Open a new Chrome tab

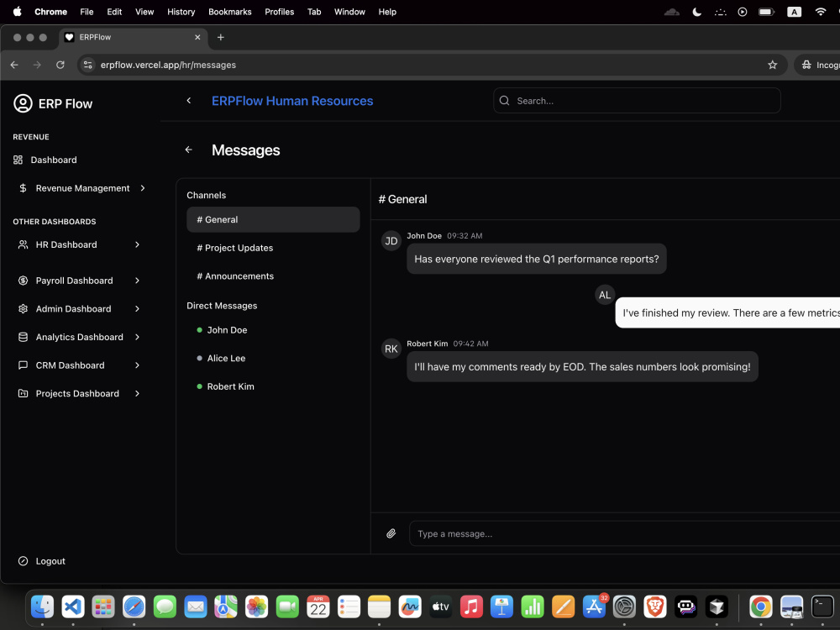(x=221, y=37)
